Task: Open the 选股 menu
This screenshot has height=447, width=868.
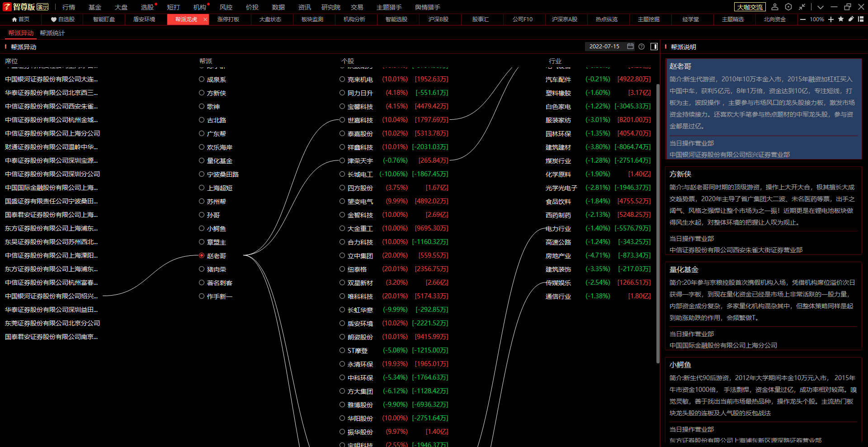Action: (147, 7)
